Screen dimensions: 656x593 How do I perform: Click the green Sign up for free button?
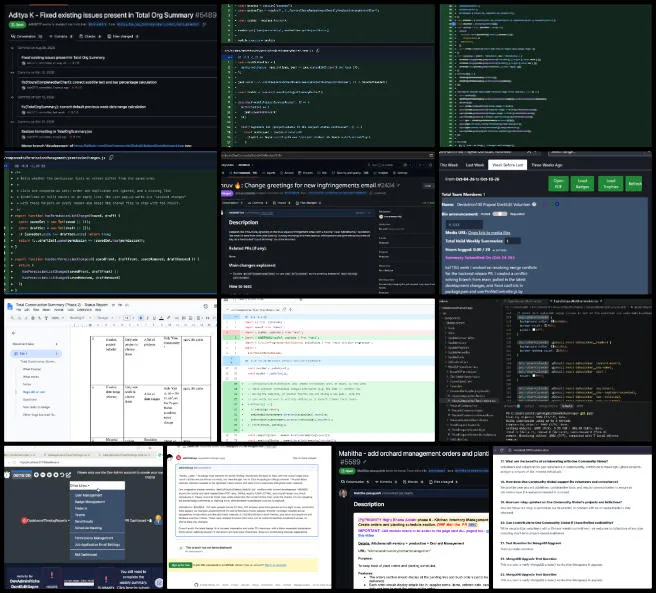click(x=180, y=565)
